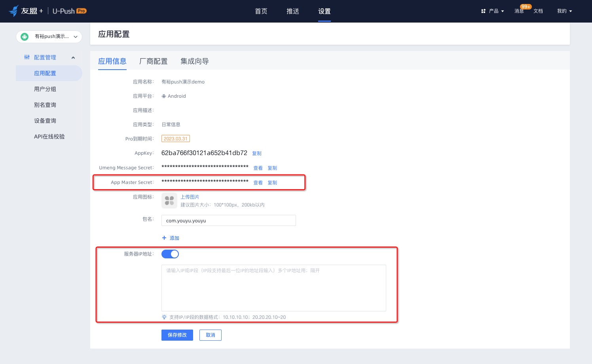Screen dimensions: 592x364
Task: Click the plus icon beside 添加
Action: pos(164,238)
